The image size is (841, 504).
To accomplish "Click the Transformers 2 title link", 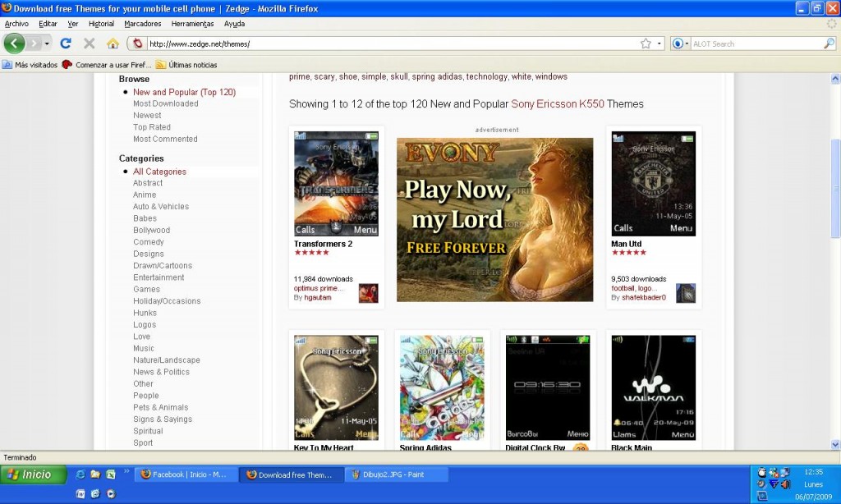I will point(324,244).
